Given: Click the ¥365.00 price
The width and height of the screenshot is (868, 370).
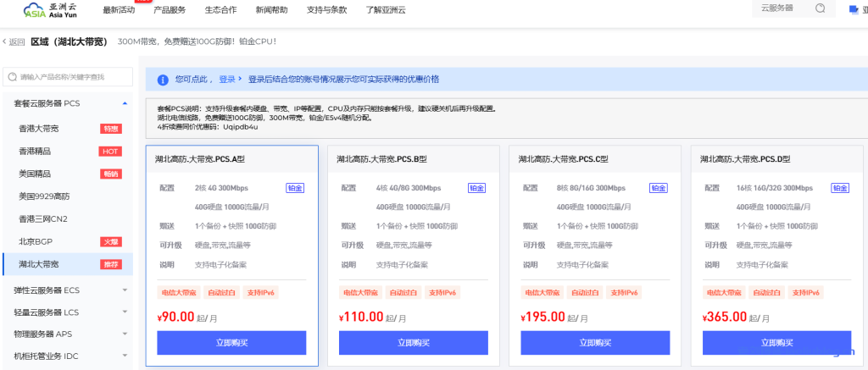Looking at the screenshot, I should click(725, 317).
